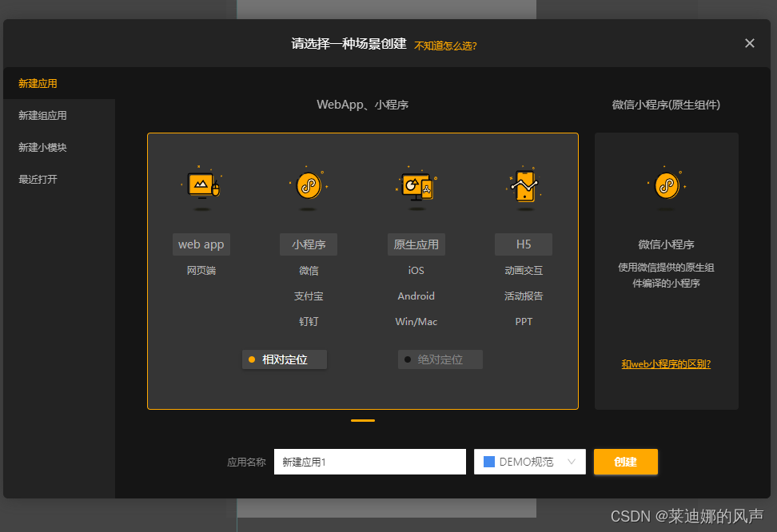Select the 微信小程序 title in the right card
The width and height of the screenshot is (777, 532).
[666, 244]
